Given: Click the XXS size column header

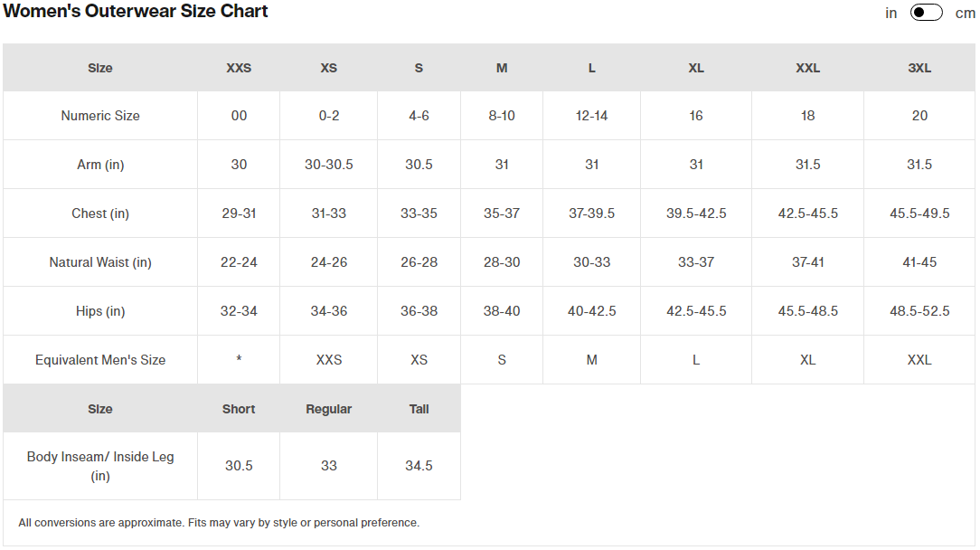Looking at the screenshot, I should coord(239,68).
